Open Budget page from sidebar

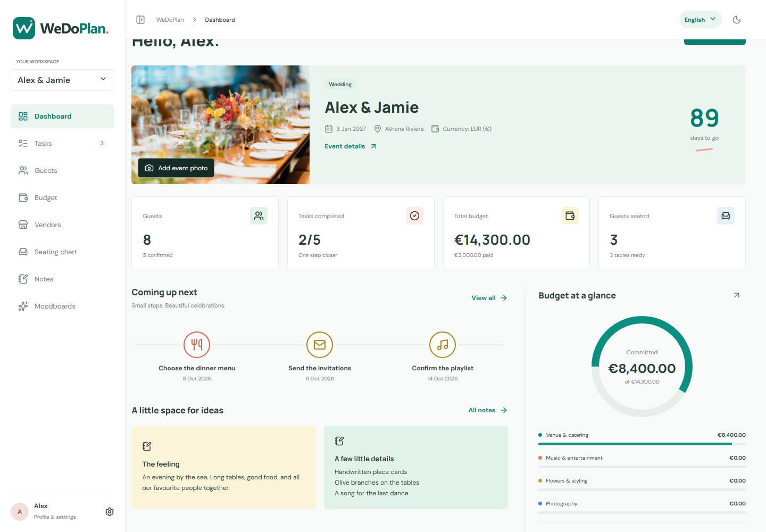(62, 197)
